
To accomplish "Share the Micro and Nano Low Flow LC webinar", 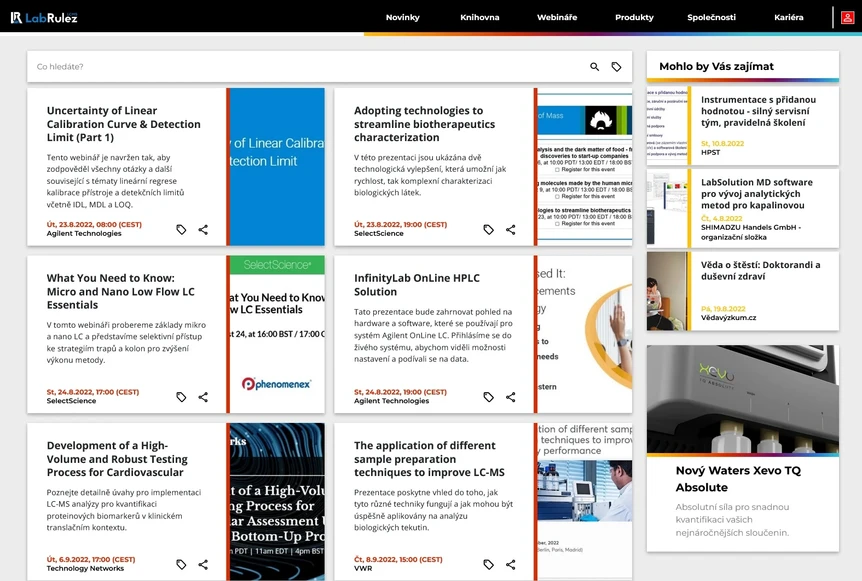I will point(203,397).
